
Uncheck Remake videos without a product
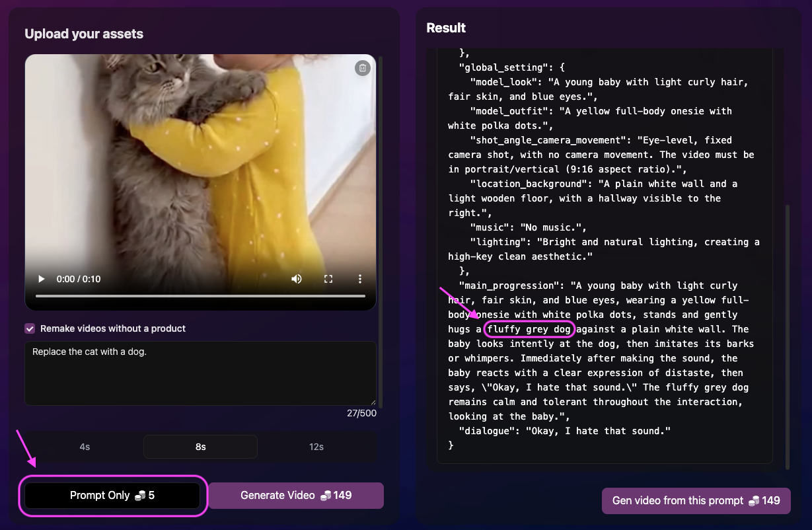[x=30, y=328]
